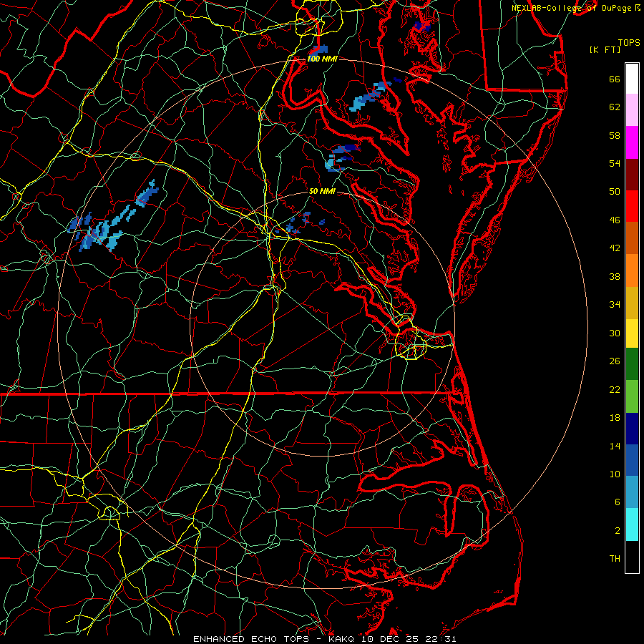Click the 100 NMI range ring label
The image size is (644, 644).
[323, 59]
